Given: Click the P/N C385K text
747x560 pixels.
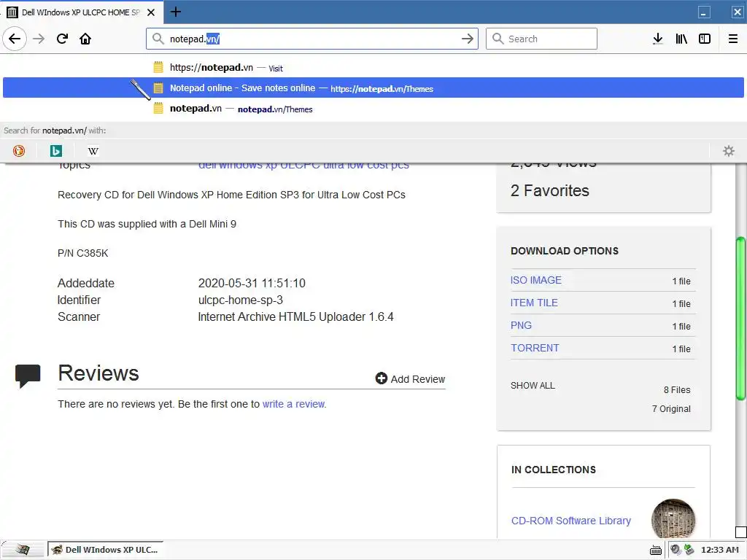Looking at the screenshot, I should (83, 253).
